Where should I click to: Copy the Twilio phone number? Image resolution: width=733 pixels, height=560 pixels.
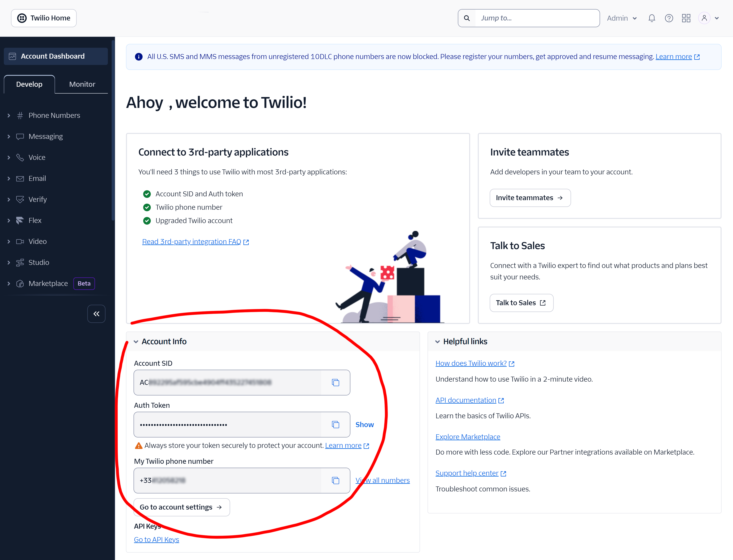[335, 480]
